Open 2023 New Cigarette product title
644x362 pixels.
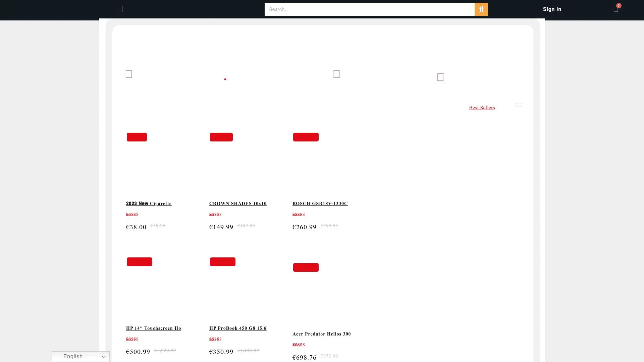click(x=149, y=203)
